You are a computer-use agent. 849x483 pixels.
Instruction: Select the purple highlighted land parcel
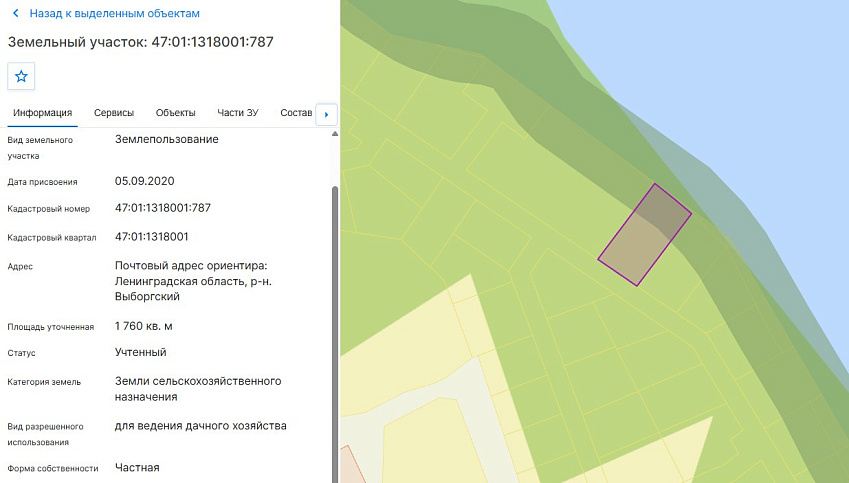[x=644, y=234]
